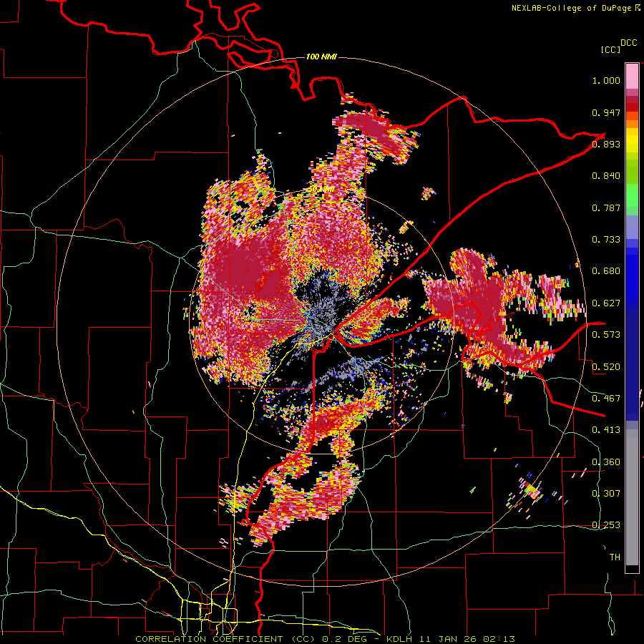
Task: Click the 0.413 scale value
Action: tap(606, 430)
